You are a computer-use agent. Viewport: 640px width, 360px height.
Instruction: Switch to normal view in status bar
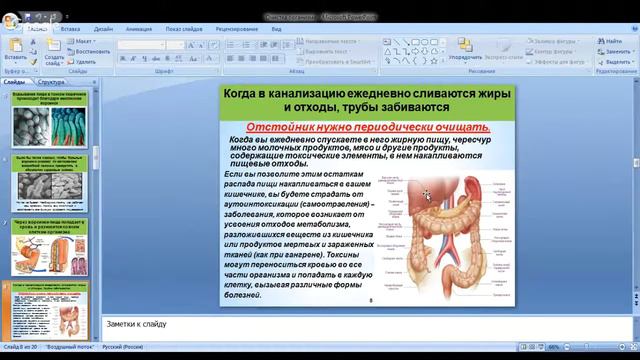tap(523, 347)
